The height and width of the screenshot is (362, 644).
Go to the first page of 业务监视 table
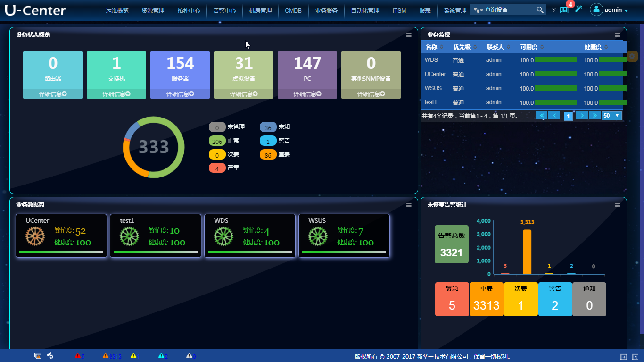click(541, 116)
